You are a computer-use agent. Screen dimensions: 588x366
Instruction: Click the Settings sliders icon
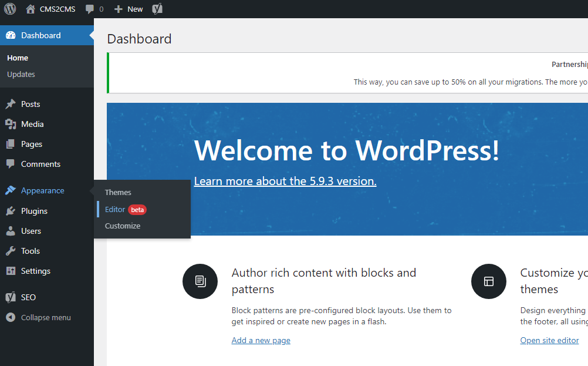click(11, 271)
